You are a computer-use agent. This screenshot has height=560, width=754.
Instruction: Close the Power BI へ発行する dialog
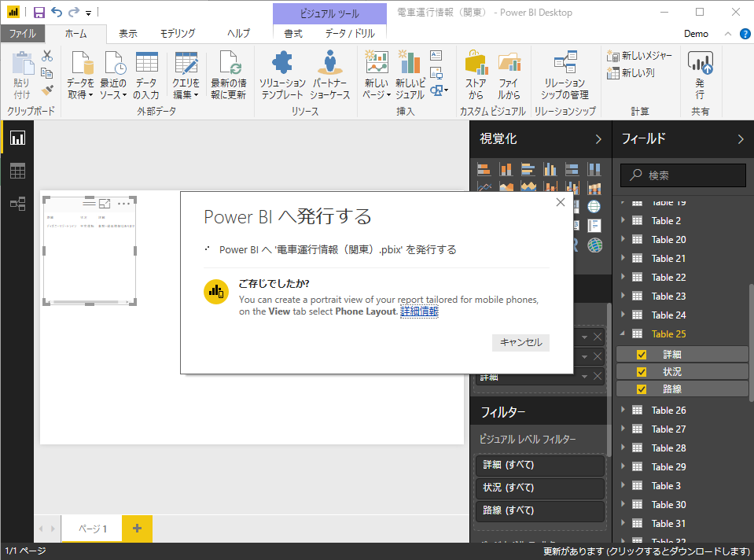pyautogui.click(x=561, y=203)
